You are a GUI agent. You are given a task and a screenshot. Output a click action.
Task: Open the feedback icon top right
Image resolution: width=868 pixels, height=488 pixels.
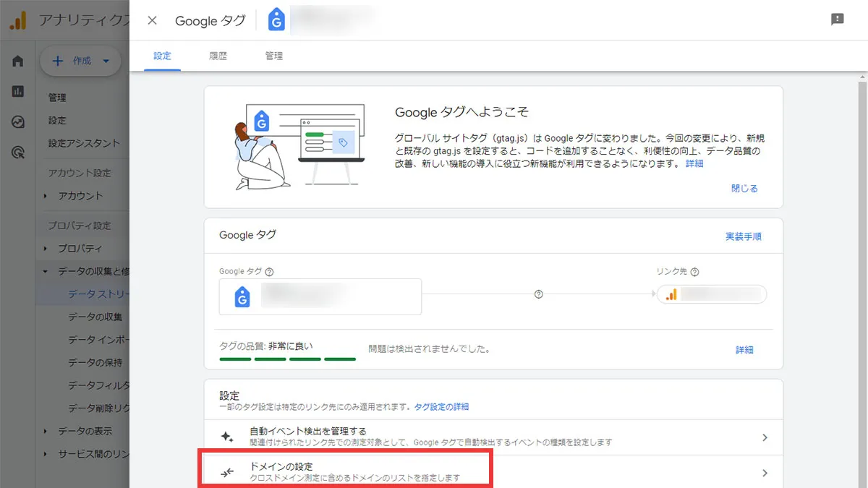pos(838,20)
